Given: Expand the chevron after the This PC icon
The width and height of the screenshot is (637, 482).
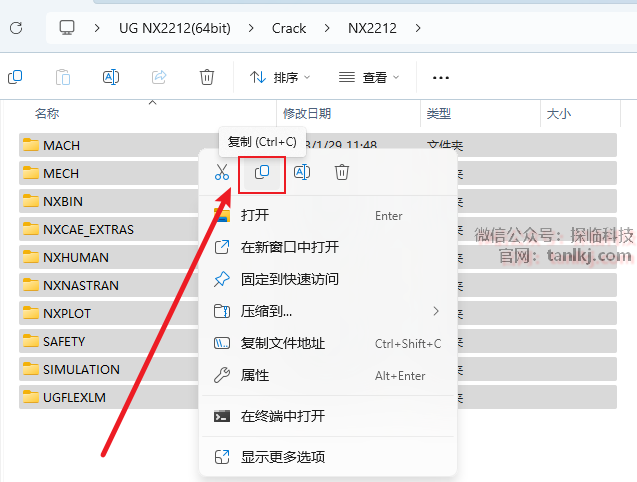Looking at the screenshot, I should (x=97, y=28).
